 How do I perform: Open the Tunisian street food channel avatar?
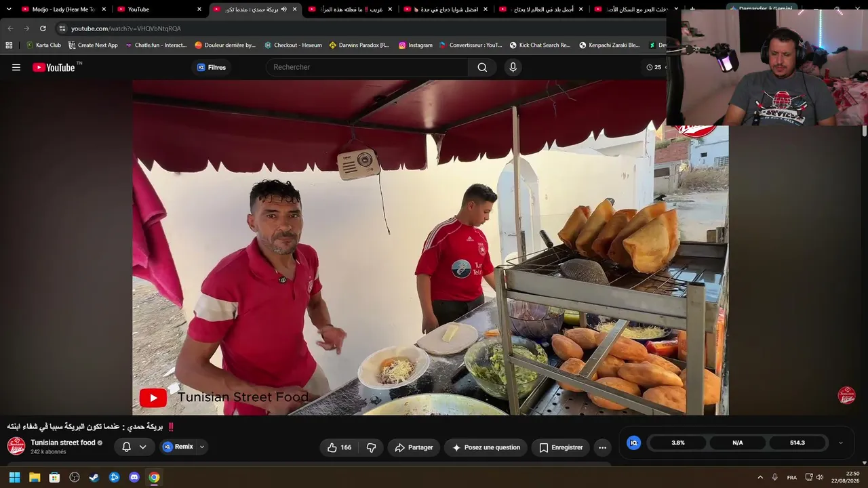click(16, 446)
